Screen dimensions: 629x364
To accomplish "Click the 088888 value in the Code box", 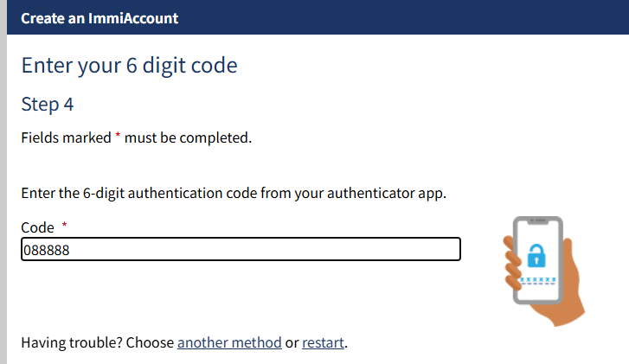I will (47, 250).
